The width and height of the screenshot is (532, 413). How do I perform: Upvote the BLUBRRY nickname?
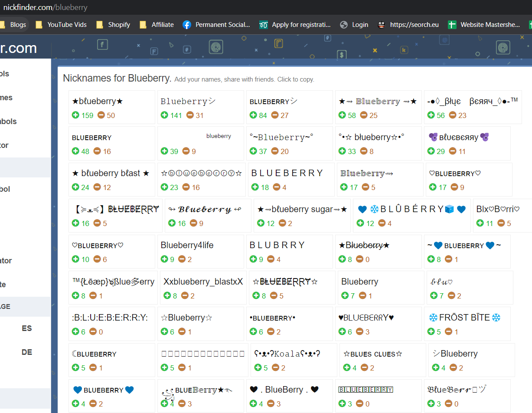255,259
